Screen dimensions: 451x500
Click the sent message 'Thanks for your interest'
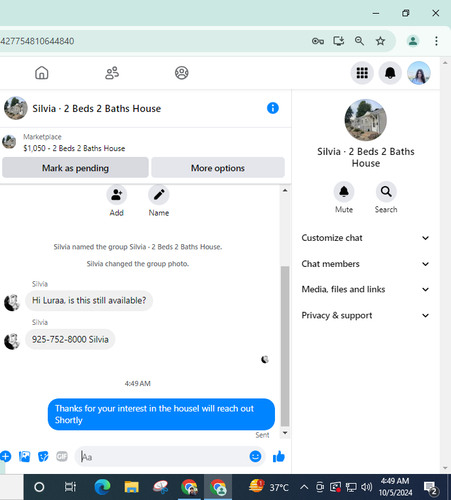click(161, 414)
